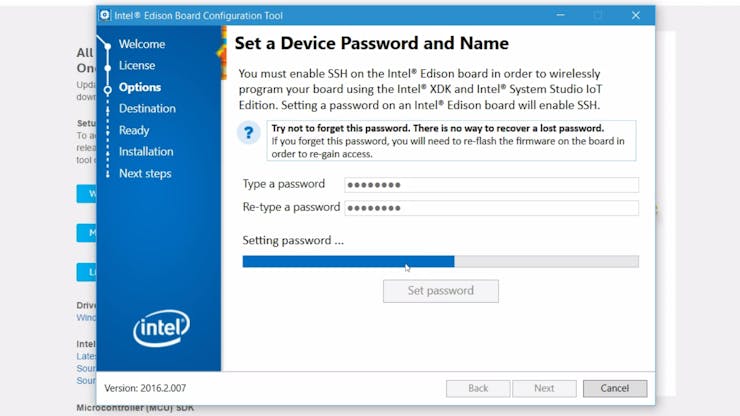Focus the Type a password field
This screenshot has height=416, width=740.
(492, 185)
